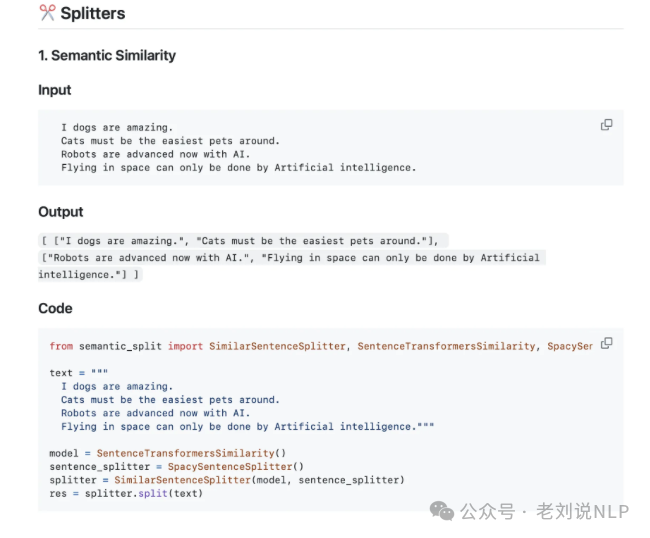
Task: Click the 'splitter = SimilarSentenceSplitter' code line
Action: (226, 480)
